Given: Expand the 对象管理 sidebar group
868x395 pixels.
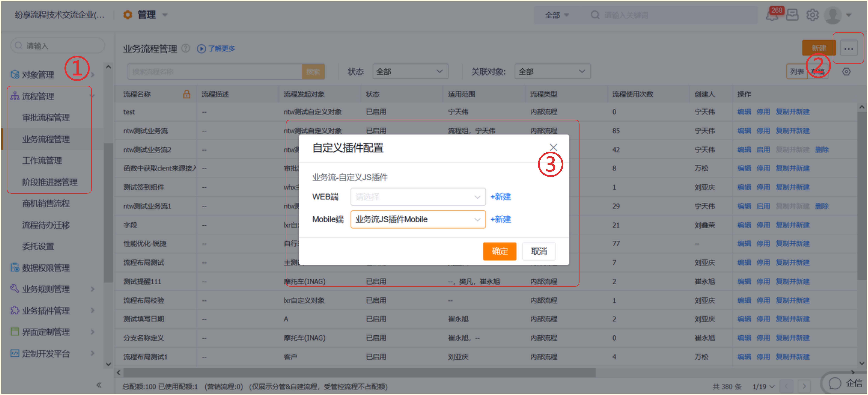Looking at the screenshot, I should point(93,74).
